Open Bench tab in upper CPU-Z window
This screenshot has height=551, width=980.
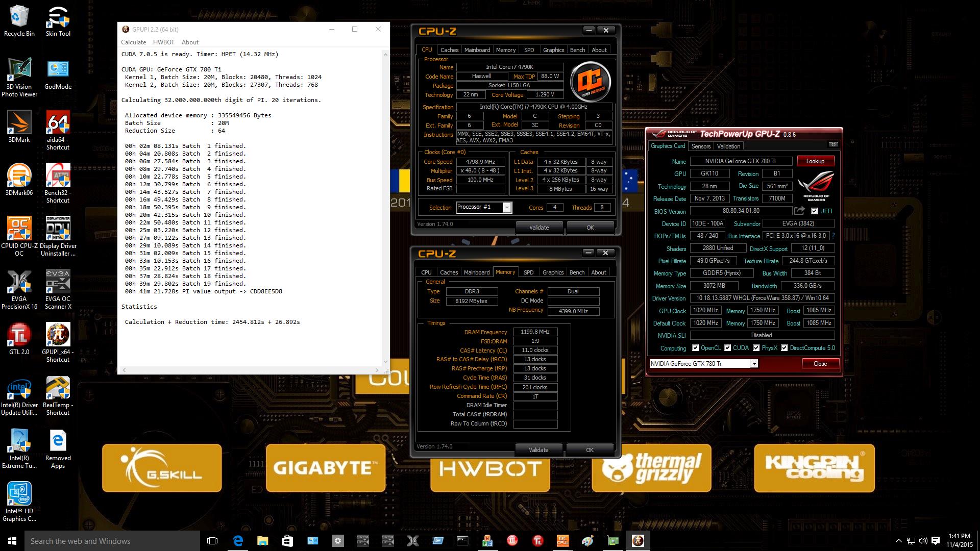point(577,50)
